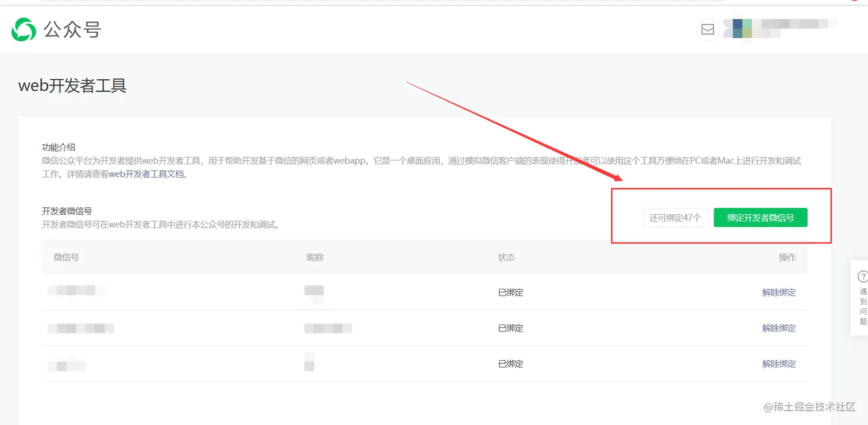Click the question mark help icon
The width and height of the screenshot is (868, 425).
click(x=862, y=276)
